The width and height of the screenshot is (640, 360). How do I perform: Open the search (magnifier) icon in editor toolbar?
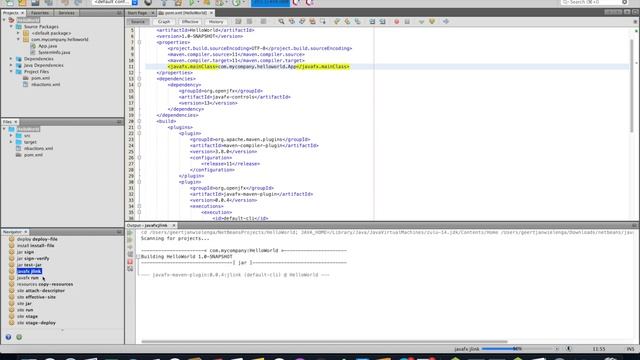click(x=281, y=21)
